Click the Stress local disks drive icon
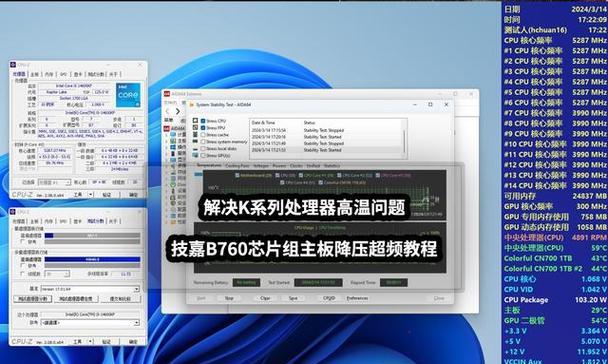The width and height of the screenshot is (608, 364). click(195, 148)
